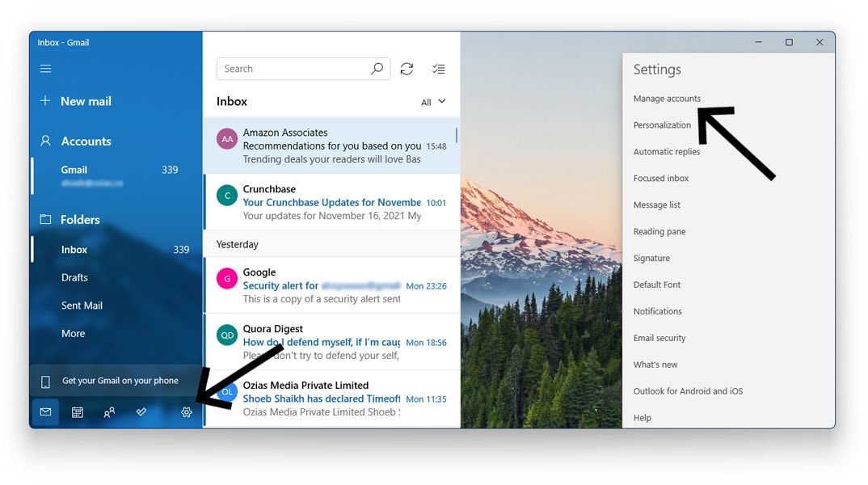The width and height of the screenshot is (868, 485).
Task: Open Automatic replies settings
Action: pyautogui.click(x=667, y=152)
